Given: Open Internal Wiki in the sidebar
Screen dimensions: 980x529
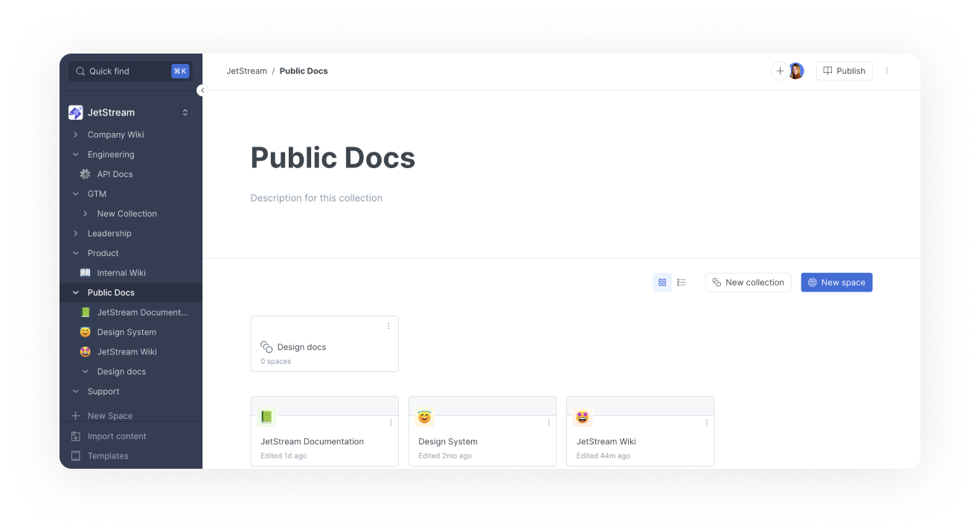Looking at the screenshot, I should point(121,273).
